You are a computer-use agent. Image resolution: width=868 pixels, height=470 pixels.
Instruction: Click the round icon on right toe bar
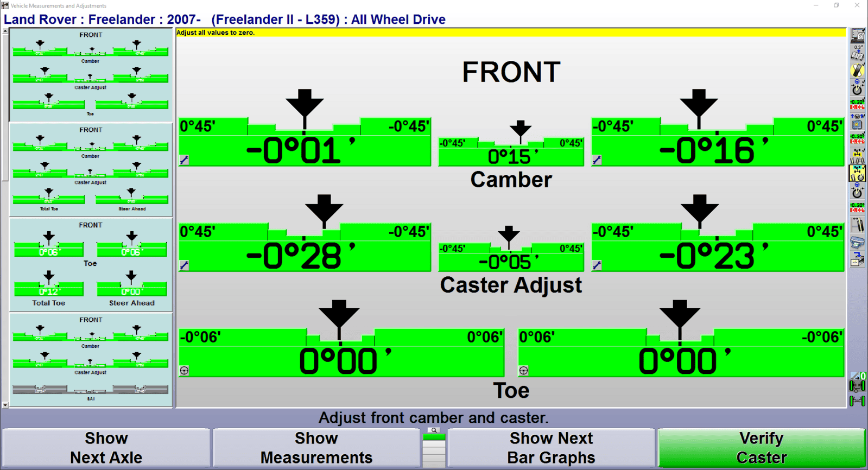(x=524, y=371)
